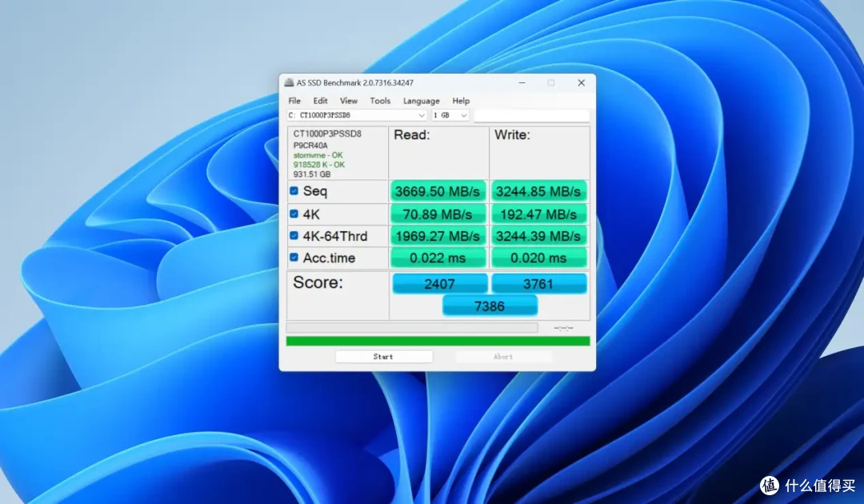Open the Edit menu

320,101
